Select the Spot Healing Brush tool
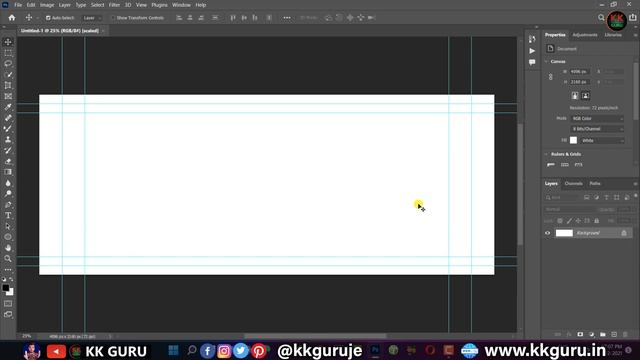Screen dimensions: 640x360 (8, 118)
